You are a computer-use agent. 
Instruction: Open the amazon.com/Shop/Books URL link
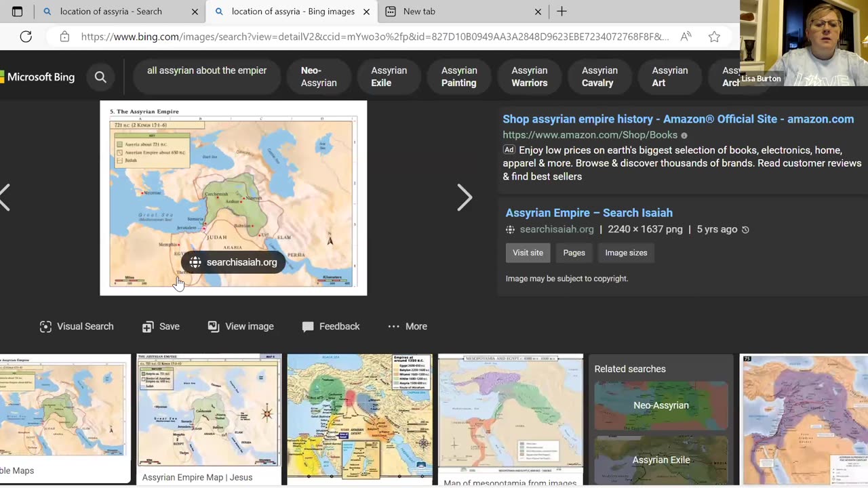tap(590, 135)
